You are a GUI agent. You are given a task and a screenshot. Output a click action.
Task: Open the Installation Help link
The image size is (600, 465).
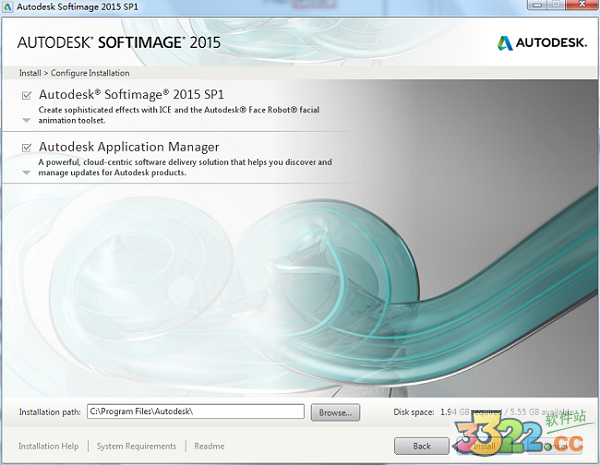pos(49,446)
